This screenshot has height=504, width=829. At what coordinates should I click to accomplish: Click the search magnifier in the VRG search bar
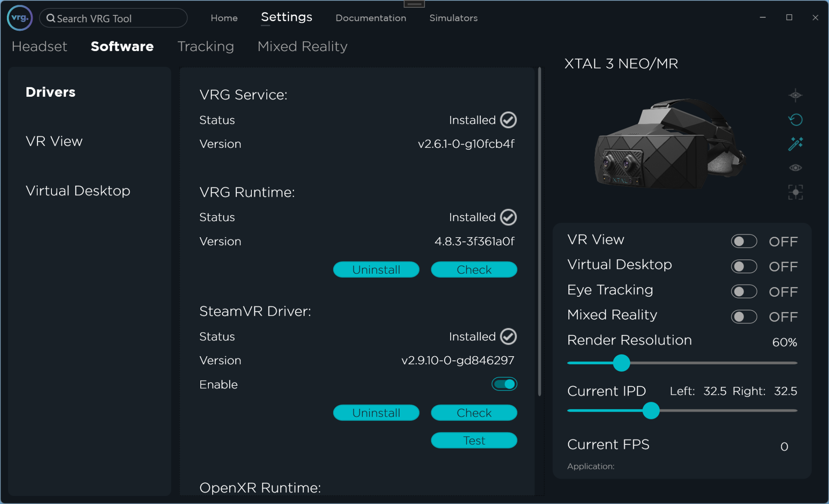coord(50,18)
